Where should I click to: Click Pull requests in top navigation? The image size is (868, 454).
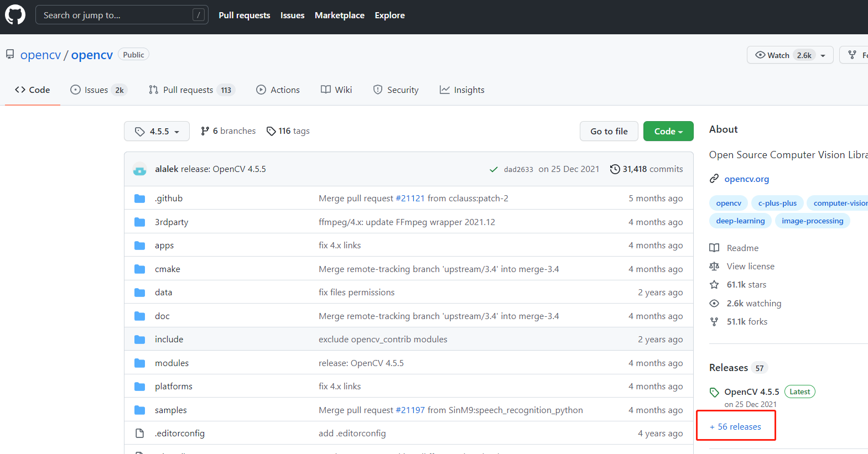click(x=245, y=15)
